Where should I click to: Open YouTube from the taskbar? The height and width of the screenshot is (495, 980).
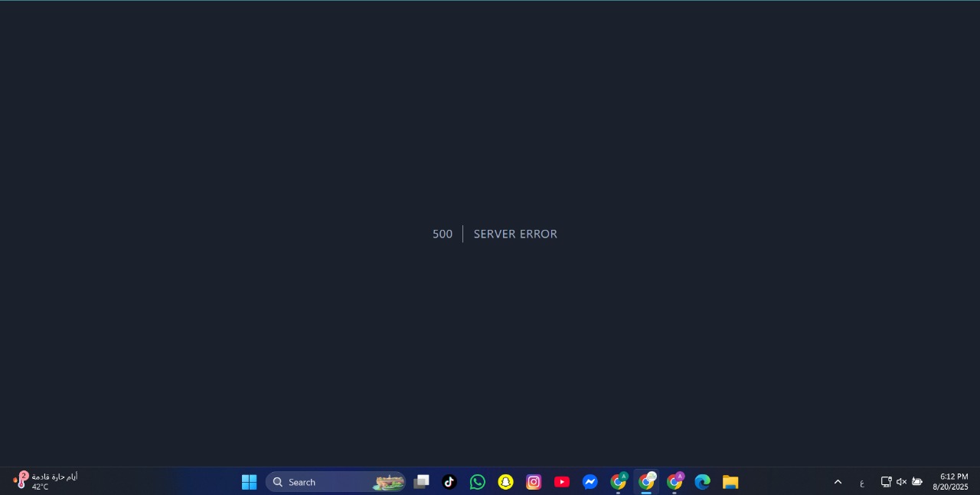(x=562, y=482)
